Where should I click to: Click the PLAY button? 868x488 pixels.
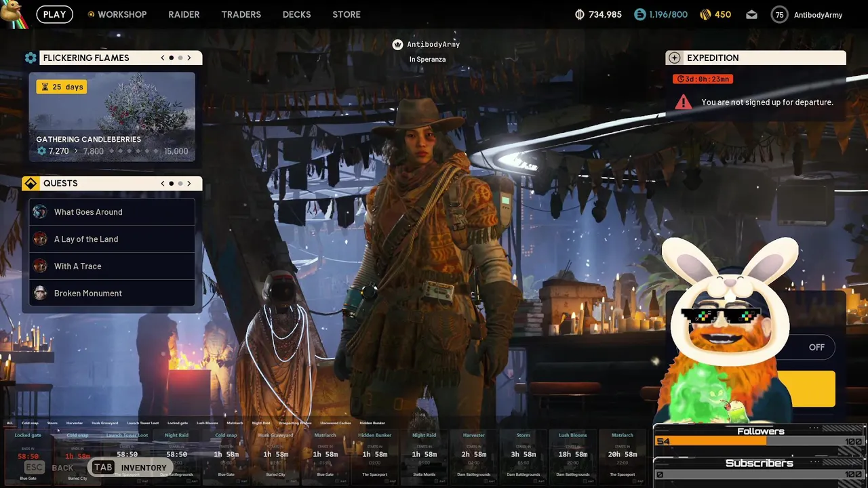tap(54, 14)
